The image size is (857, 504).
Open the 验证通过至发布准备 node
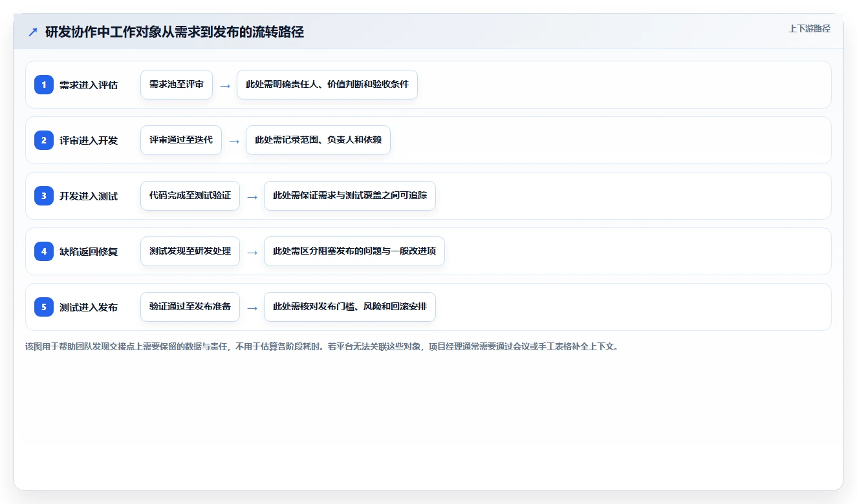pyautogui.click(x=190, y=307)
